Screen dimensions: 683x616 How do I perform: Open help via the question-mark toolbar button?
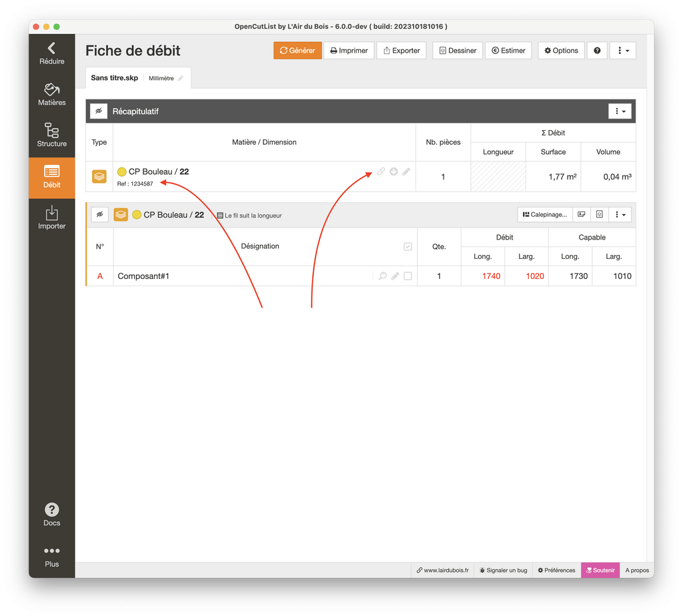click(597, 51)
